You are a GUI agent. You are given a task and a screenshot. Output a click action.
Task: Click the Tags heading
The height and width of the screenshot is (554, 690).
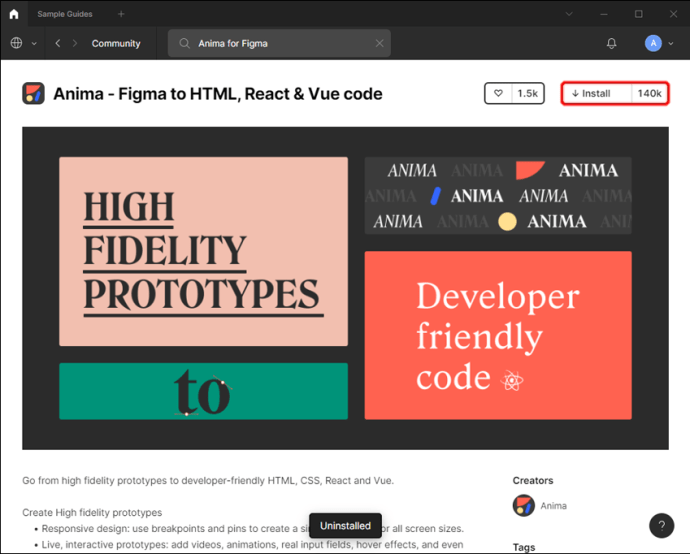pos(524,547)
